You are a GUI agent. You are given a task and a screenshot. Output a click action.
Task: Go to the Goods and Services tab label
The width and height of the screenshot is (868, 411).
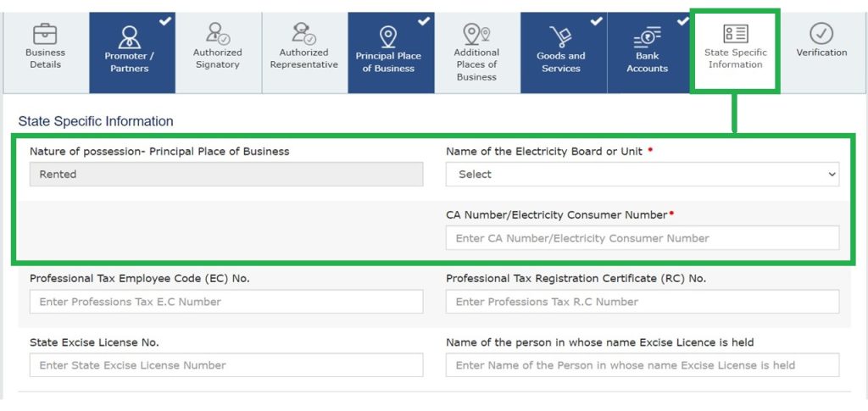click(x=561, y=63)
